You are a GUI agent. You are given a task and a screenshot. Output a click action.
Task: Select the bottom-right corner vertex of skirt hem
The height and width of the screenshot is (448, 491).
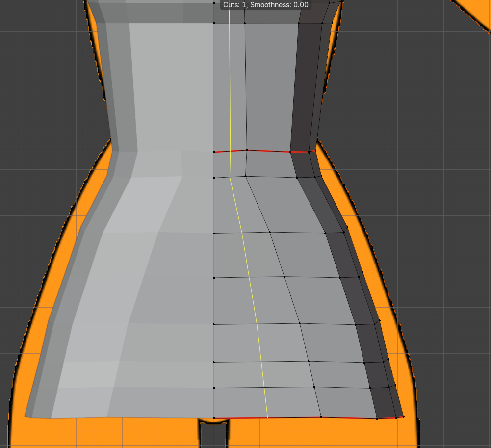[x=403, y=417]
